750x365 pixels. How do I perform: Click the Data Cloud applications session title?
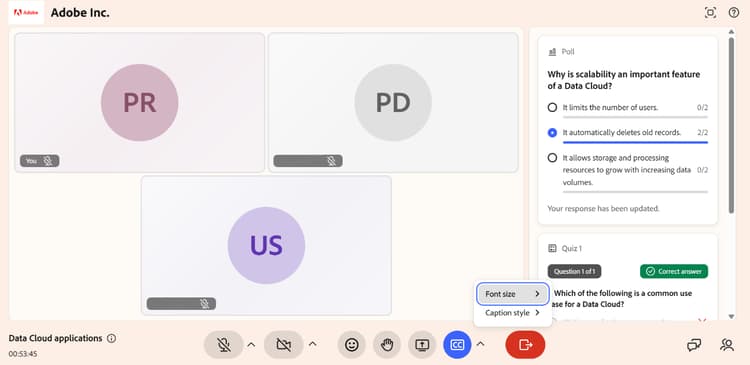coord(55,338)
